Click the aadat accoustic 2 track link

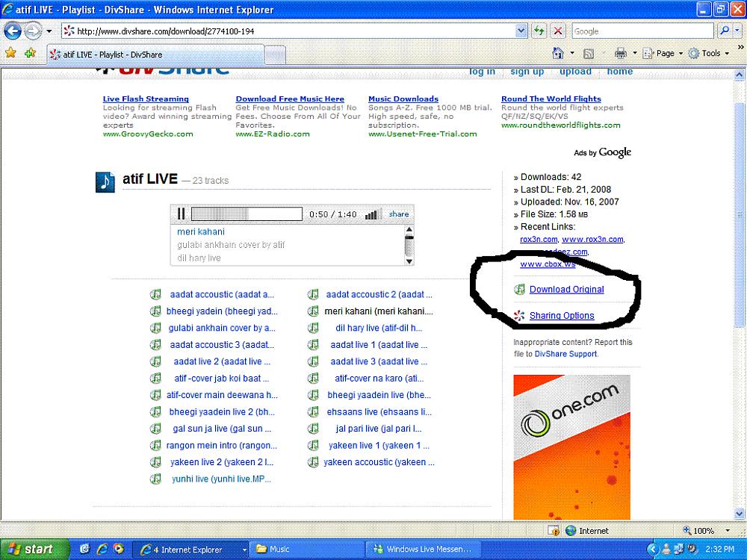(379, 294)
